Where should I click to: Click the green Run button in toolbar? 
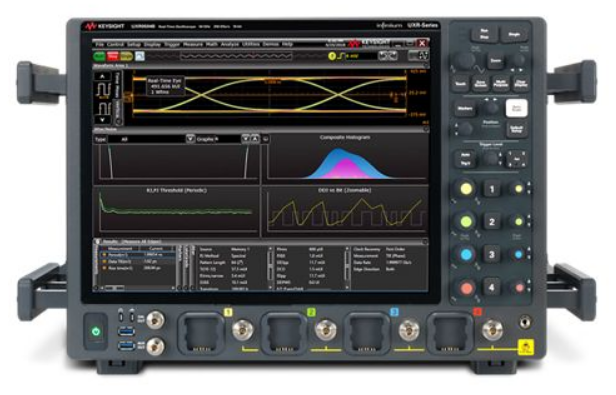(99, 56)
